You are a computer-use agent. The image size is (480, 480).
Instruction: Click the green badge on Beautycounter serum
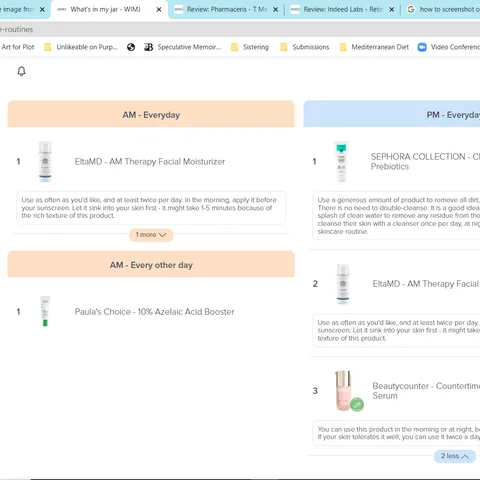point(357,404)
